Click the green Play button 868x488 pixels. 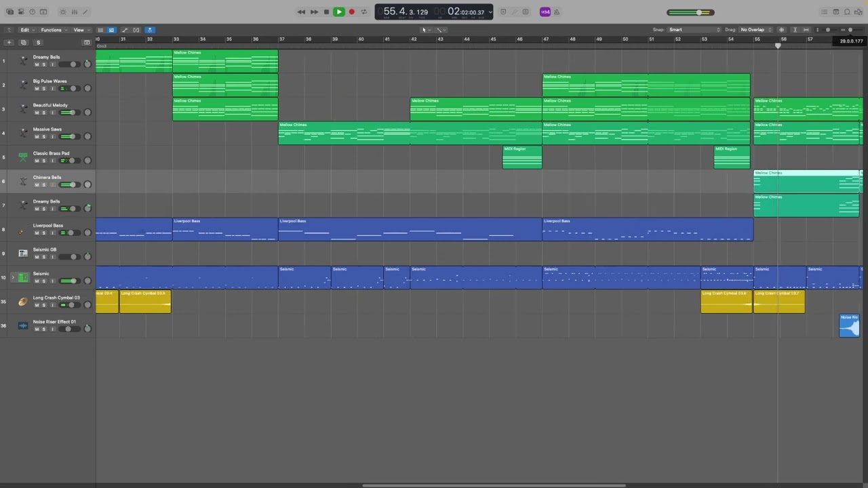pos(339,12)
